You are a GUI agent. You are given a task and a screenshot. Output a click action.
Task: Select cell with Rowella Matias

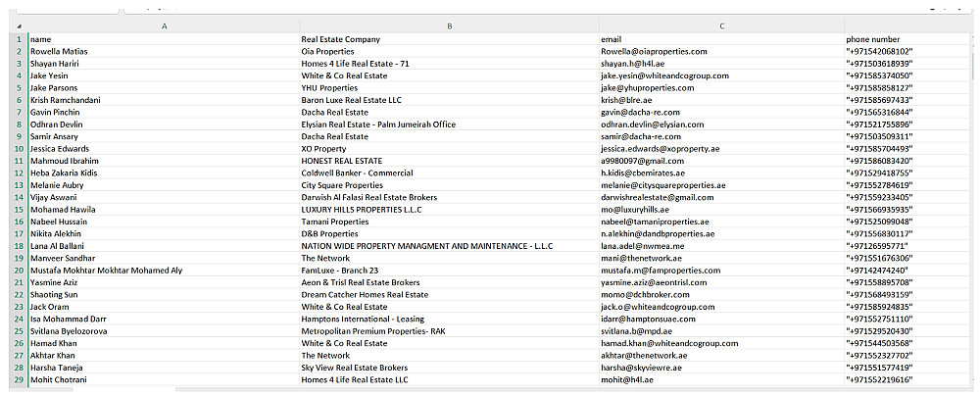point(164,51)
